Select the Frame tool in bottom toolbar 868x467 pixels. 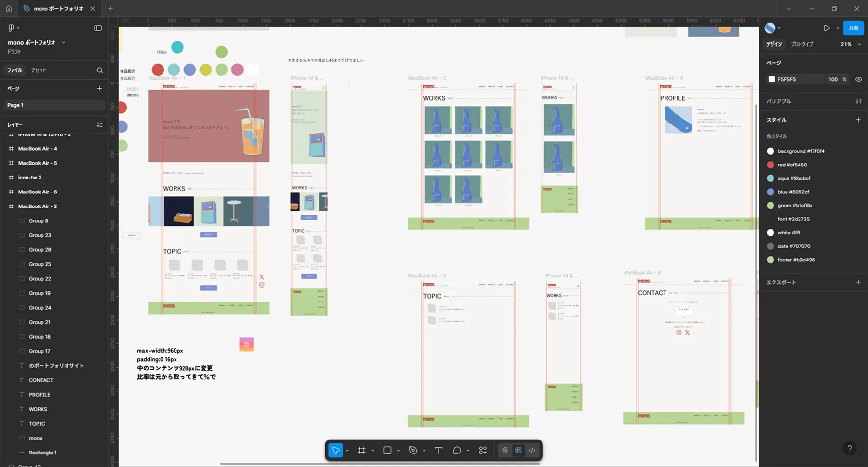[x=361, y=450]
